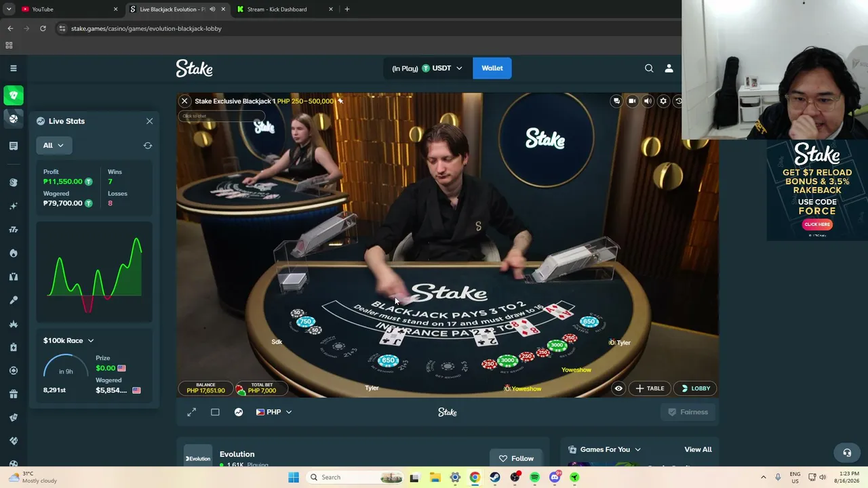Screen dimensions: 868x488
Task: Click the address bar URL
Action: click(x=146, y=28)
